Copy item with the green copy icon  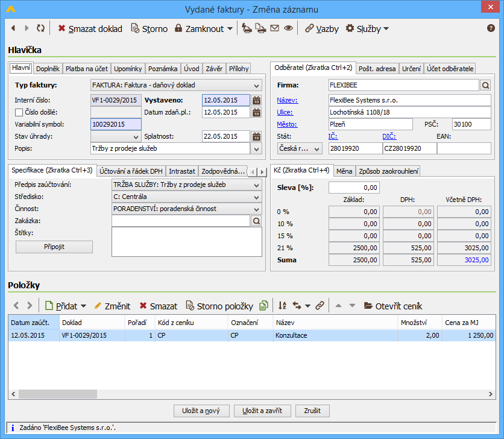click(263, 306)
